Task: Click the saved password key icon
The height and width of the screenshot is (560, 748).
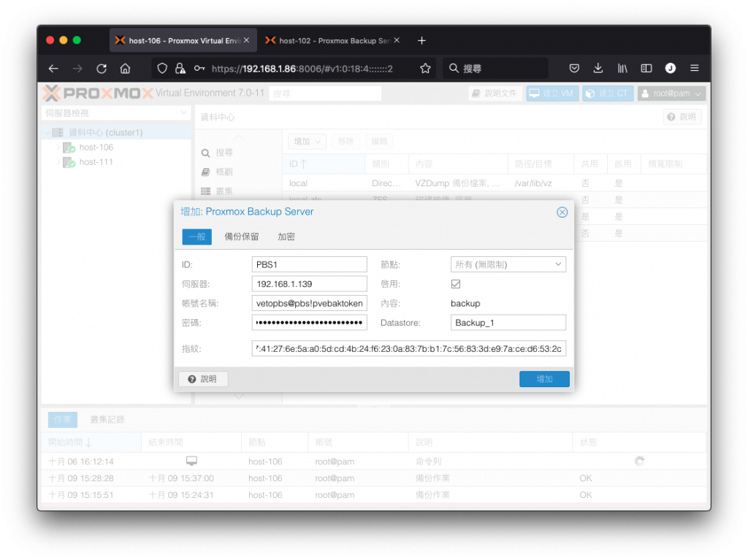Action: click(x=199, y=69)
